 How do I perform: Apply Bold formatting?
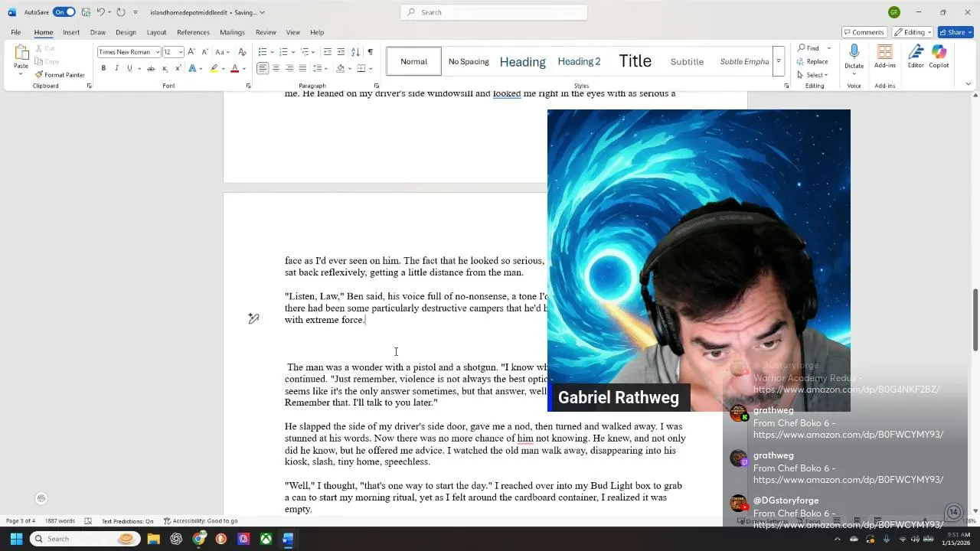pos(103,68)
